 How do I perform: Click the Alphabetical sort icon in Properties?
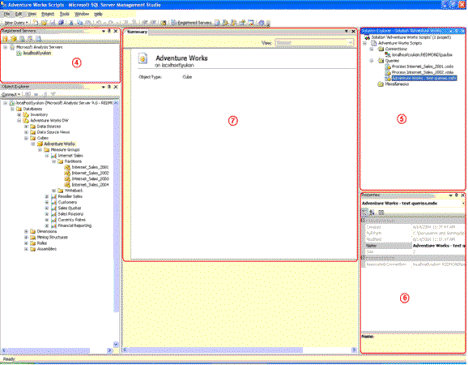pos(372,212)
